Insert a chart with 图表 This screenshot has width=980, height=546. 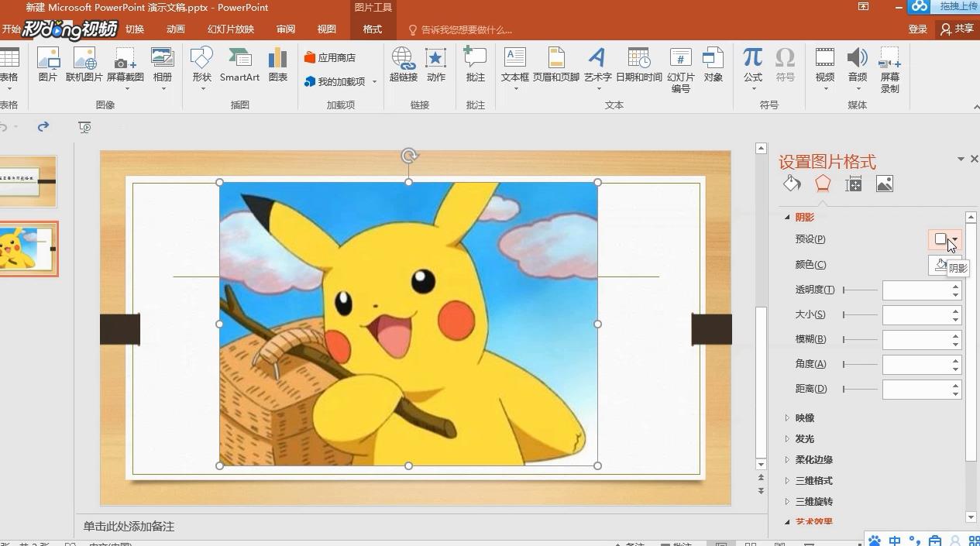click(278, 65)
